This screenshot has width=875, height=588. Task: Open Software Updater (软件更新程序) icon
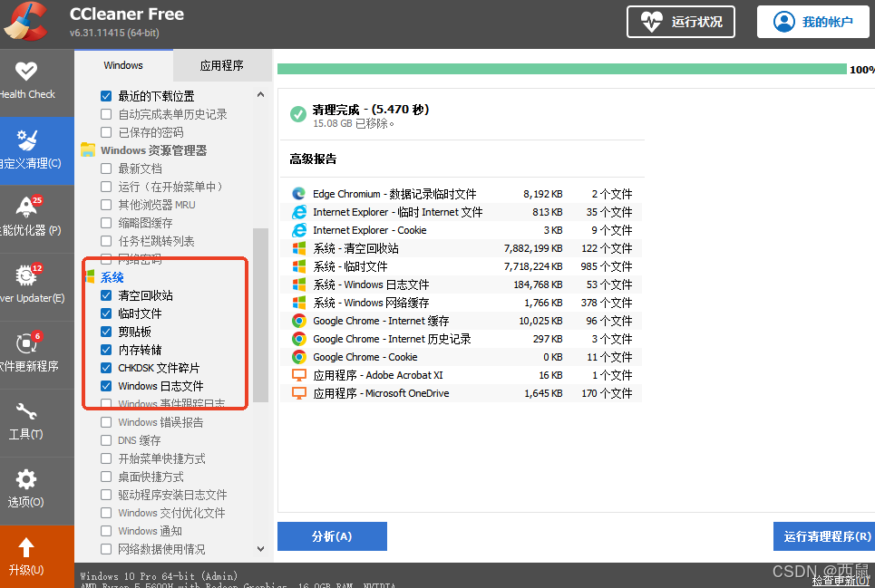coord(28,342)
